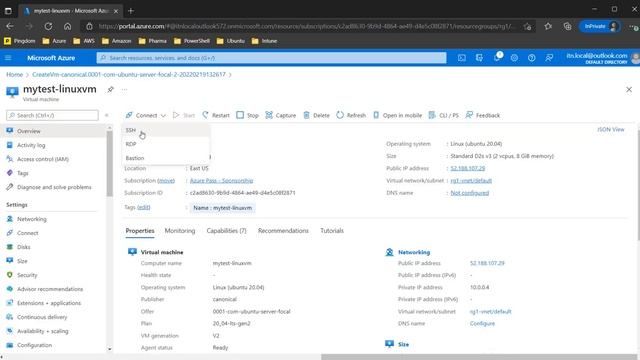Viewport: 640px width, 360px height.
Task: Switch to the Monitoring tab
Action: (x=180, y=231)
